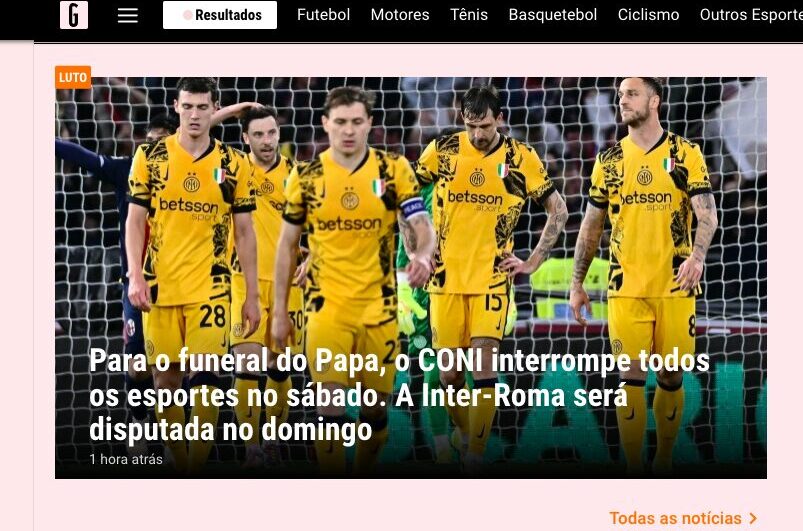Open Outros Esportes menu
Screen dimensions: 803x531
tap(751, 15)
